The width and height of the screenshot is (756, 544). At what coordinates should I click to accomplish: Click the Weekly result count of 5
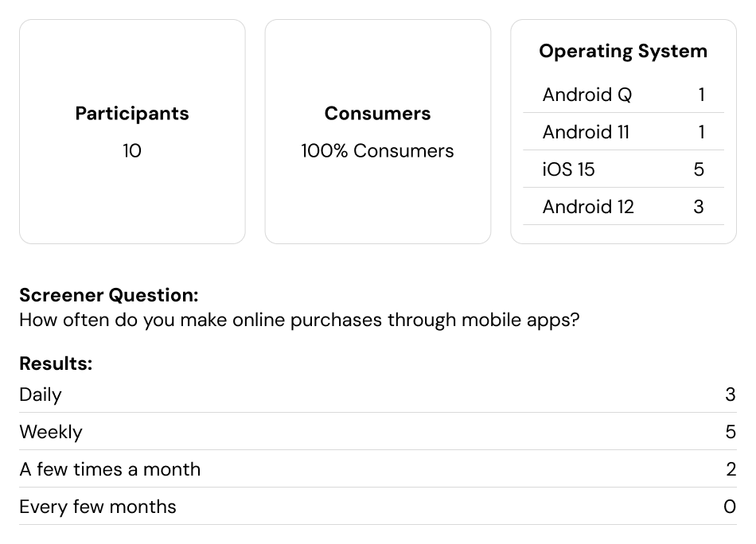pyautogui.click(x=731, y=432)
